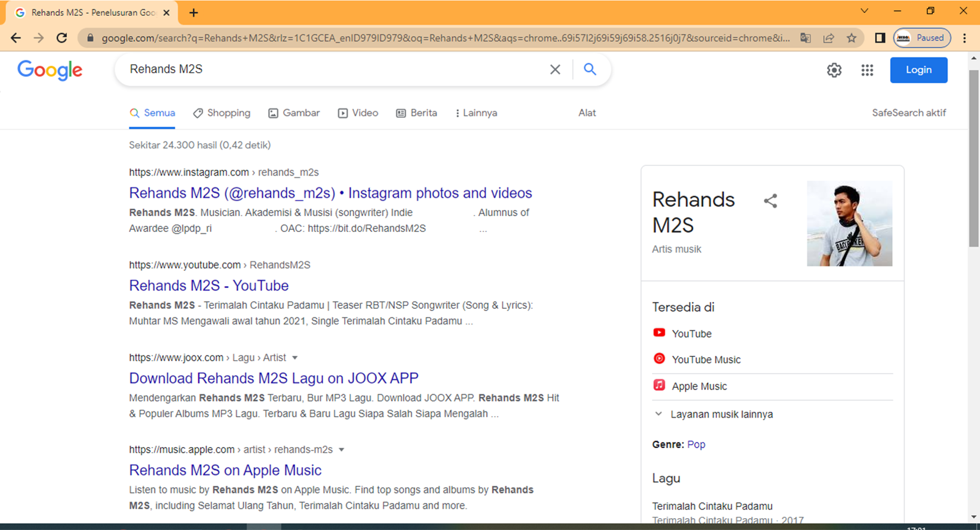Open the translate page icon
The width and height of the screenshot is (980, 530).
click(x=805, y=38)
